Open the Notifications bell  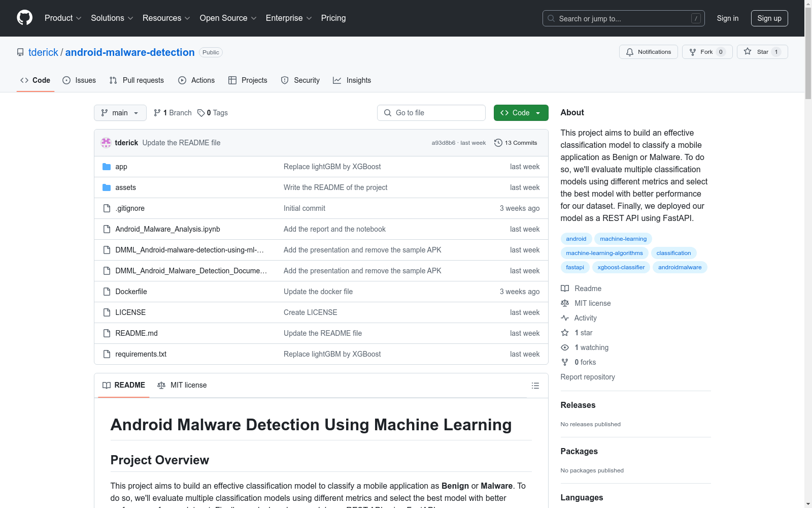click(630, 52)
